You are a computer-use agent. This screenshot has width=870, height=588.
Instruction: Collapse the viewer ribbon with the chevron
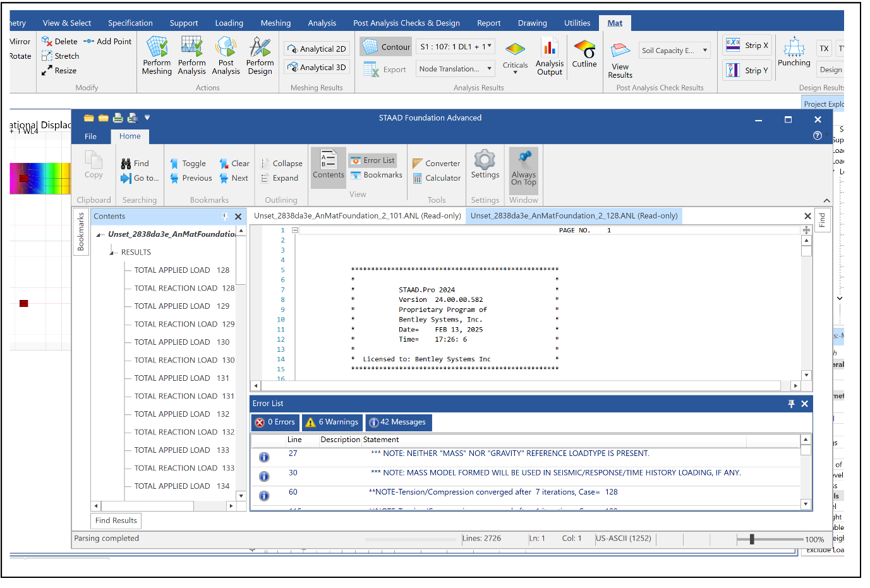tap(826, 200)
